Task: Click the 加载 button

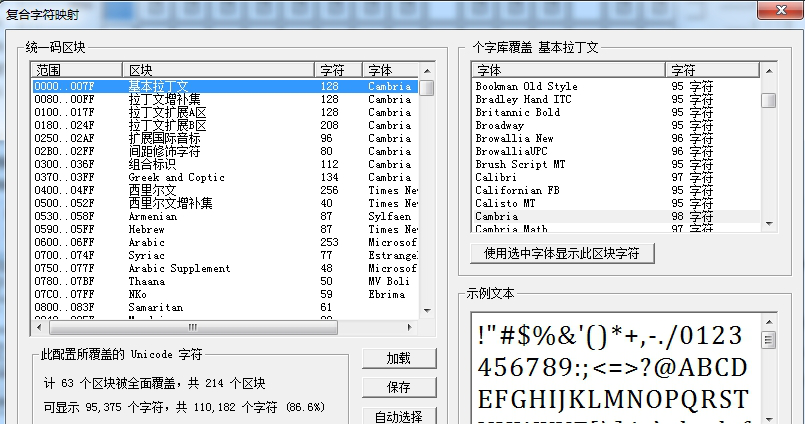Action: coord(399,358)
